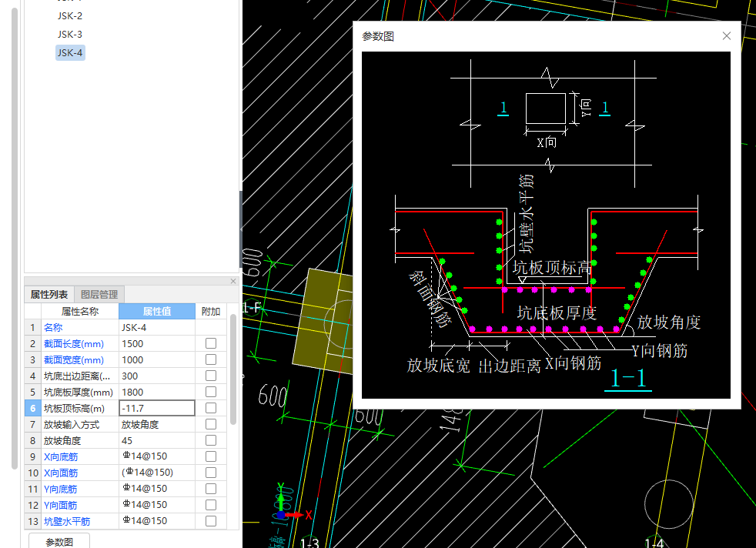The image size is (756, 548).
Task: Click the 坑底板厚度 value 1800
Action: click(x=157, y=392)
